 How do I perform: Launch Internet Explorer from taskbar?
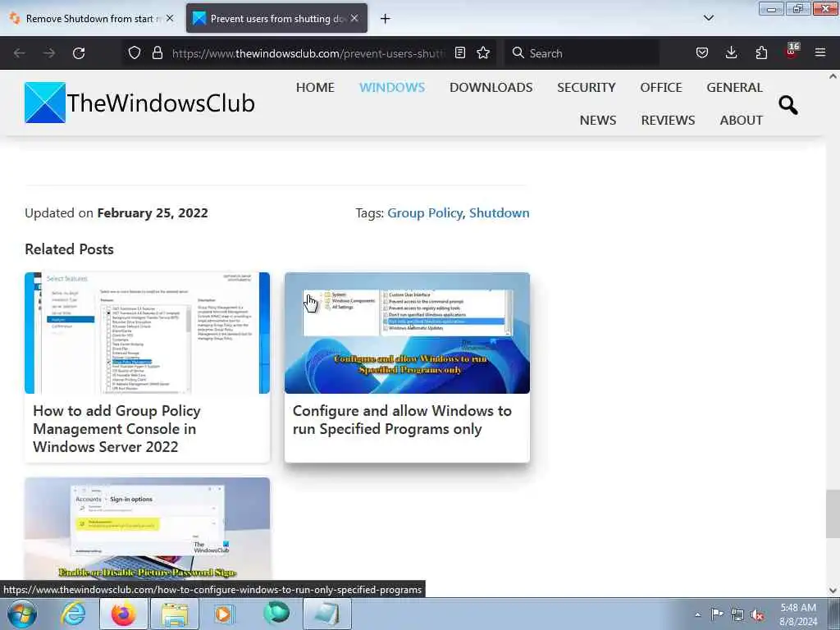(73, 614)
